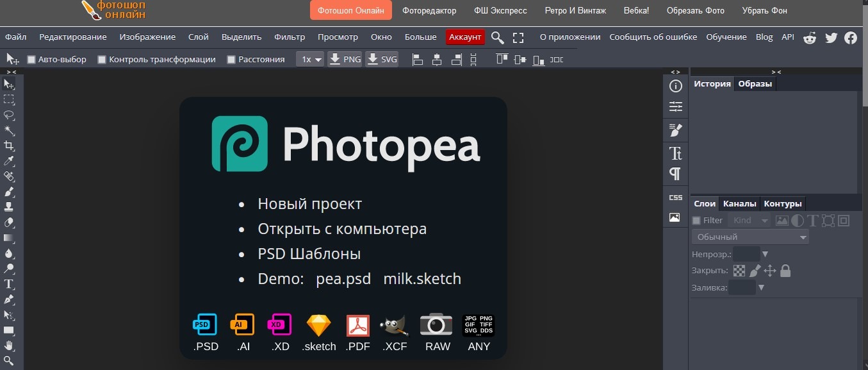Toggle Контроль трансформации checkbox
This screenshot has height=370, width=868.
point(102,60)
